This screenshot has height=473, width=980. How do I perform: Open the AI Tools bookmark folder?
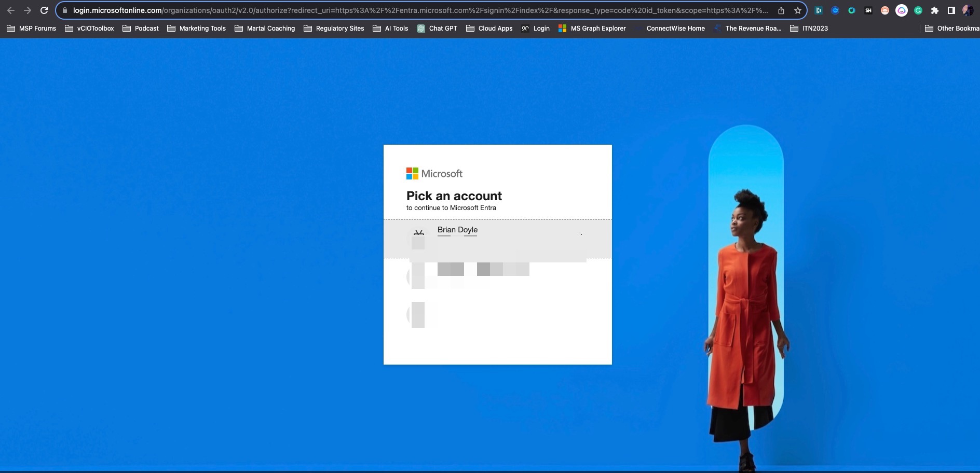[x=390, y=29]
